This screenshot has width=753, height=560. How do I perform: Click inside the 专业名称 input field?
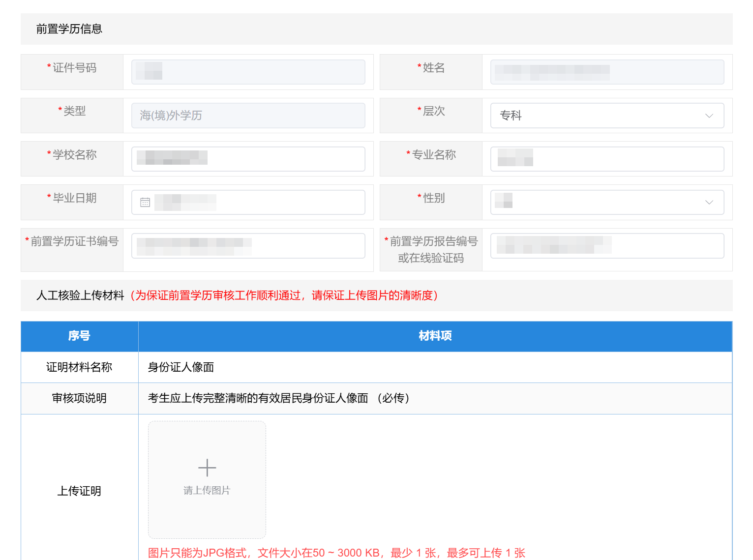(607, 158)
